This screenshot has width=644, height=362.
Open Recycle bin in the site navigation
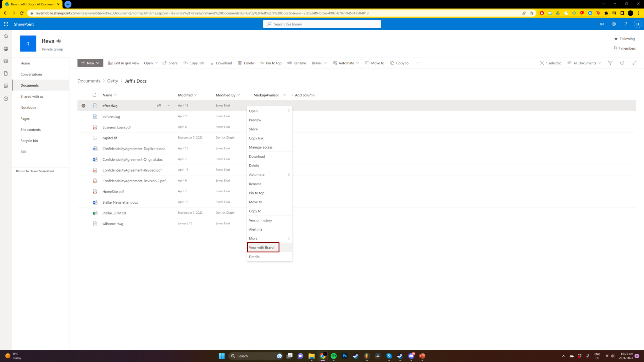[29, 140]
